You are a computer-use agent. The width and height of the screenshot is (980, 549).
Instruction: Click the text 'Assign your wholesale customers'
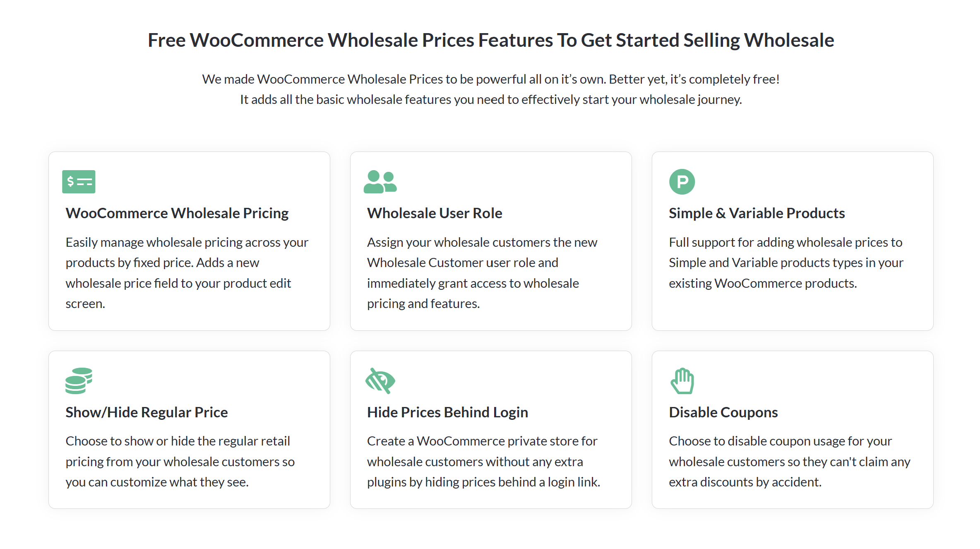click(482, 273)
